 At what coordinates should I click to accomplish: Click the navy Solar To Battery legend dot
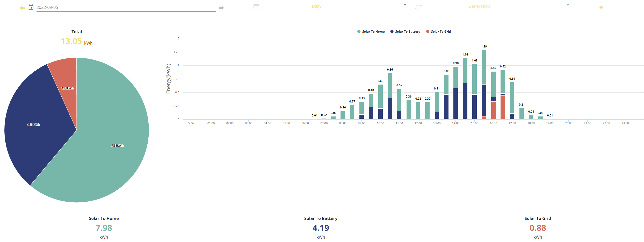pos(392,32)
